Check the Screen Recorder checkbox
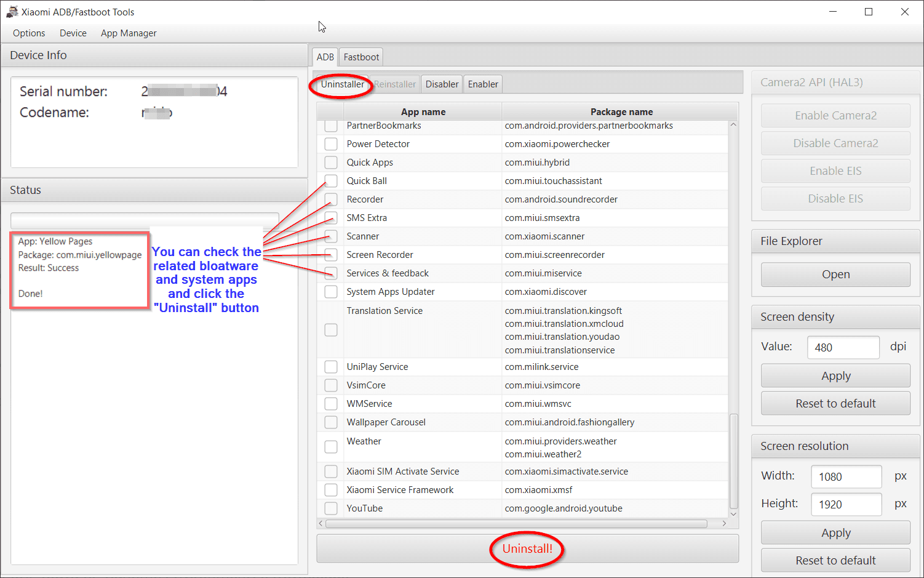Viewport: 924px width, 578px height. coord(331,255)
